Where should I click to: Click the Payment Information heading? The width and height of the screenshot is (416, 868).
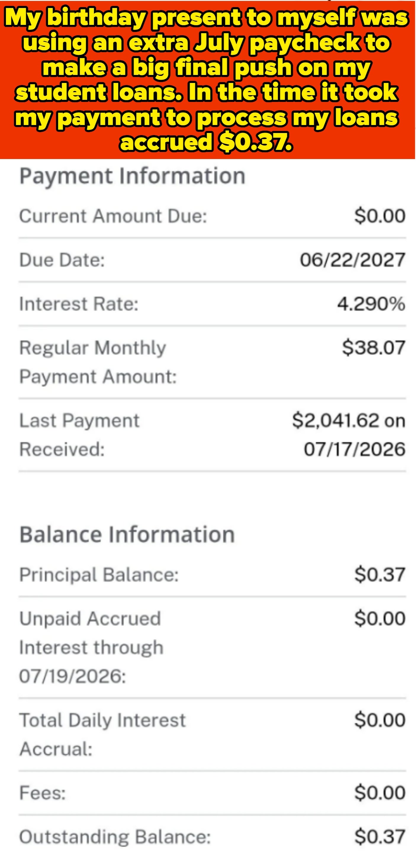[x=132, y=176]
